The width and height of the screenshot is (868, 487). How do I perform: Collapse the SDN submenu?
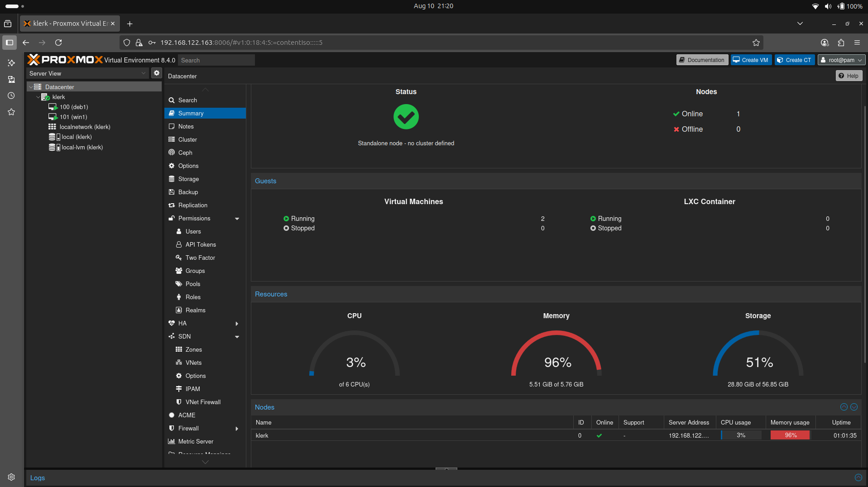click(237, 336)
